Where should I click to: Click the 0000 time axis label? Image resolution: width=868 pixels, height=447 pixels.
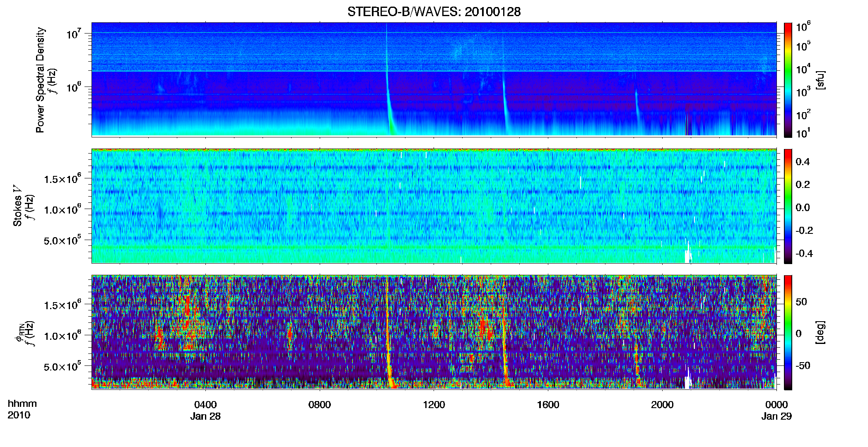click(776, 405)
